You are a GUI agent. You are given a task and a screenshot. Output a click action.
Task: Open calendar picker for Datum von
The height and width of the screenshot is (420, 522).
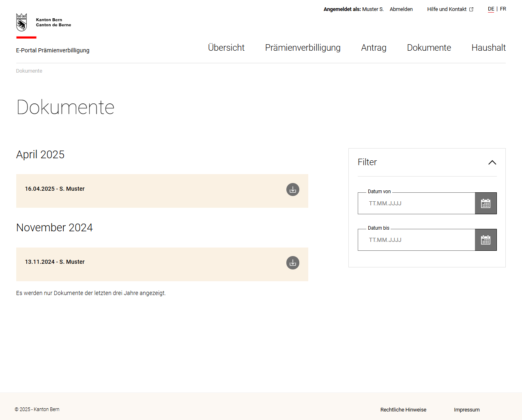click(x=485, y=203)
